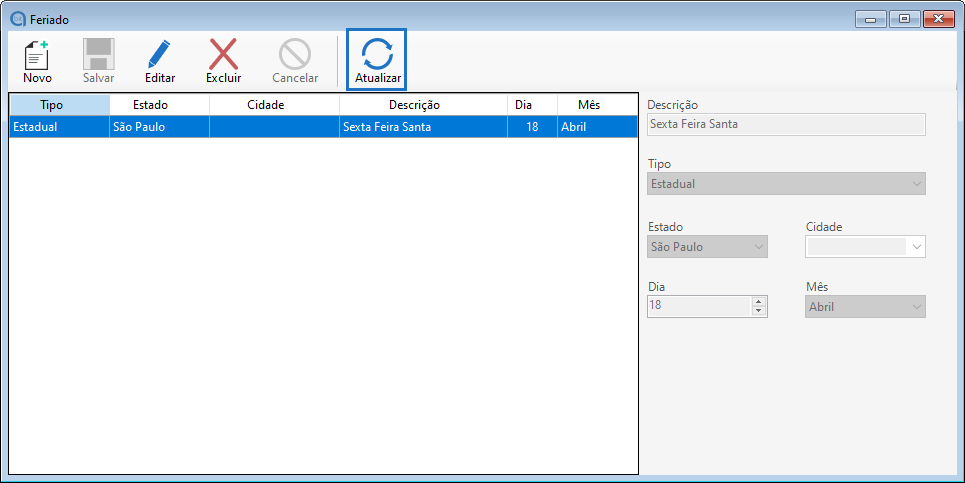Click into the Descrição text field
This screenshot has height=483, width=965.
point(786,124)
